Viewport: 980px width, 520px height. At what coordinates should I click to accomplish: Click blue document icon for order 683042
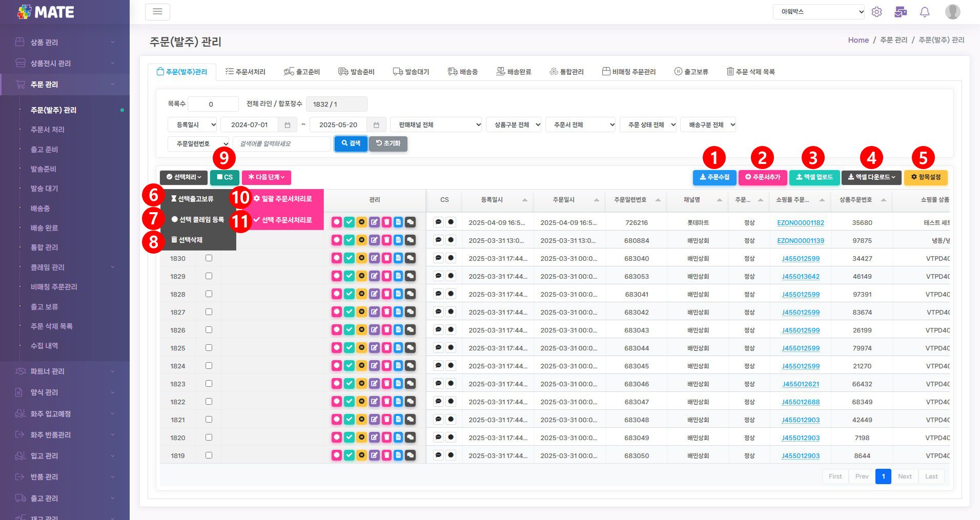398,311
